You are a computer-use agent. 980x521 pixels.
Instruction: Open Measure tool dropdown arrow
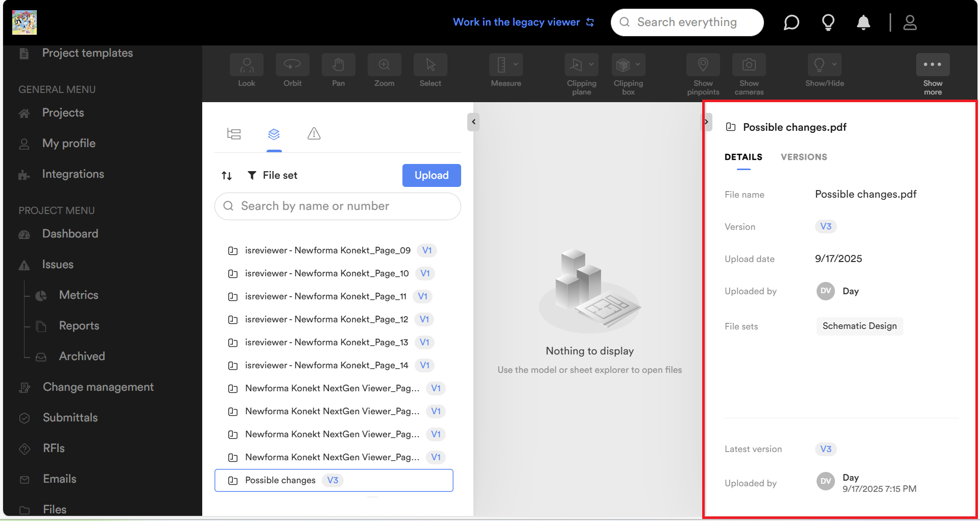[516, 64]
